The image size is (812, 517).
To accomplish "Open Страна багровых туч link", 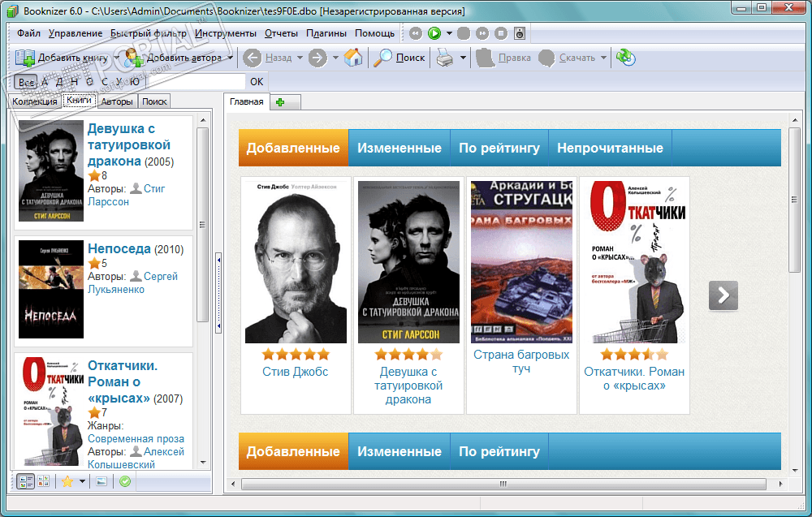I will pyautogui.click(x=521, y=362).
